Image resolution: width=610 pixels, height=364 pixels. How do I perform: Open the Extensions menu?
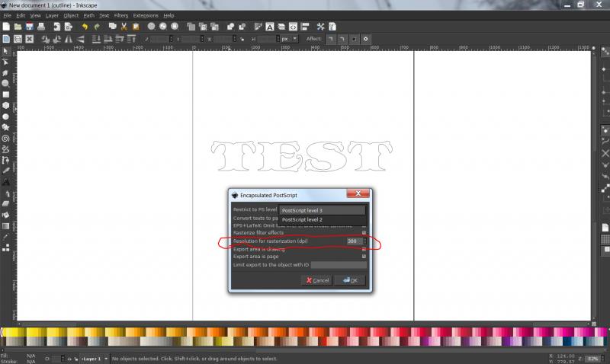(146, 15)
